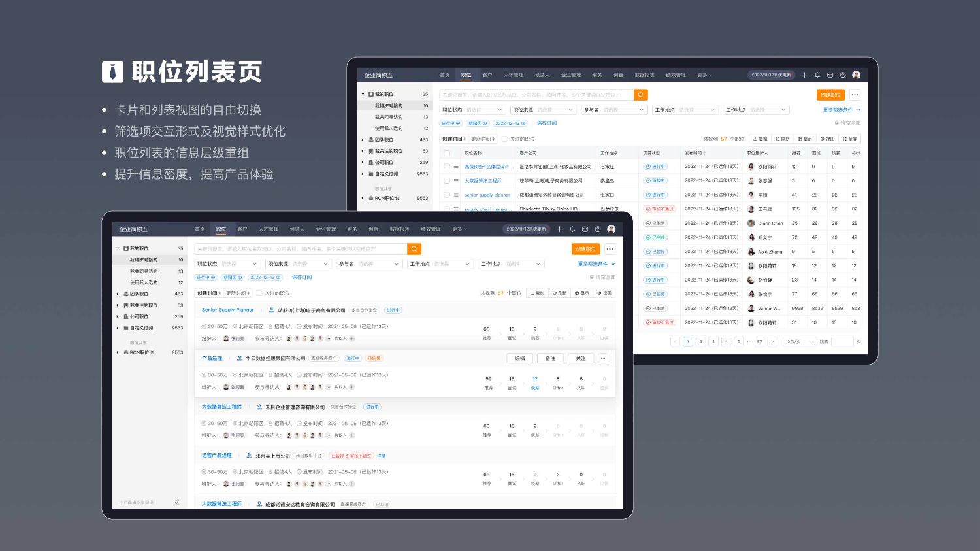Open the 职位状态 dropdown in card-view window
The width and height of the screenshot is (980, 551).
coord(228,264)
